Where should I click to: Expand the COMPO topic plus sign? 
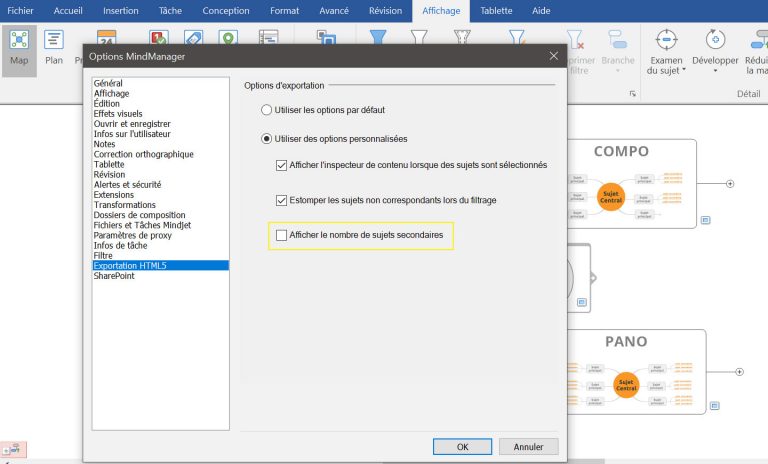point(729,184)
